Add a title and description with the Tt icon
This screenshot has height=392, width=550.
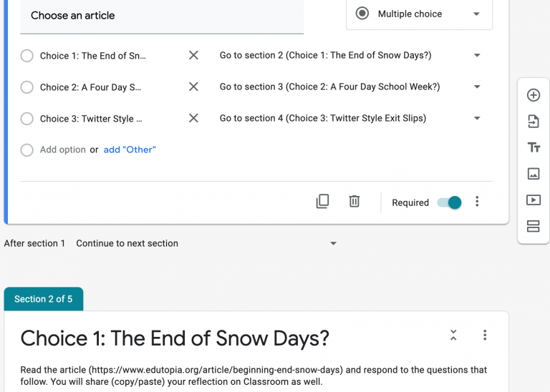[534, 147]
